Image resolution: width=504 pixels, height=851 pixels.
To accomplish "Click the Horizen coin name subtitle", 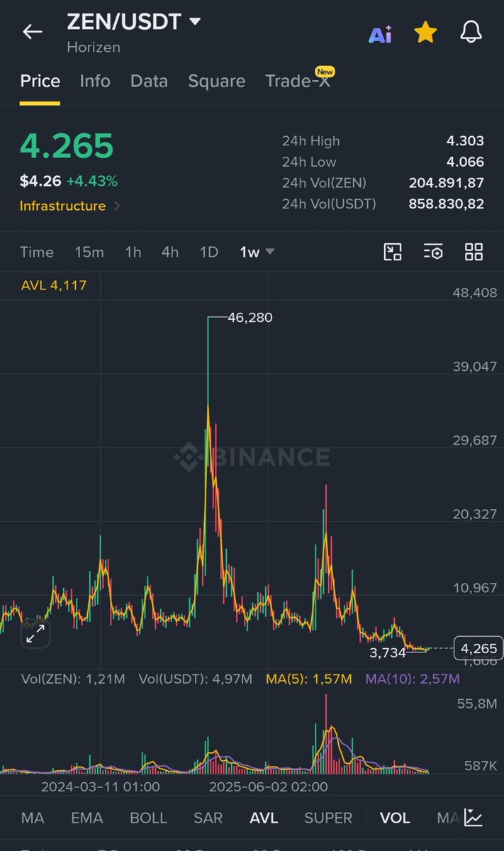I will tap(94, 48).
